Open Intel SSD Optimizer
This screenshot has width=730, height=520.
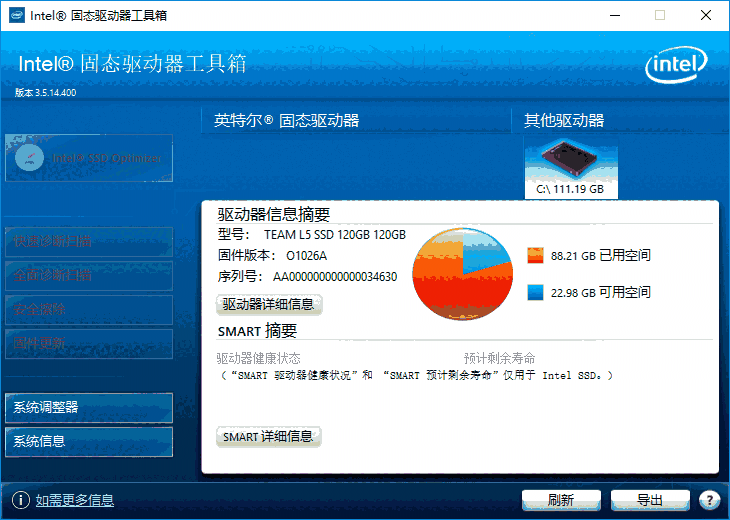[x=89, y=158]
